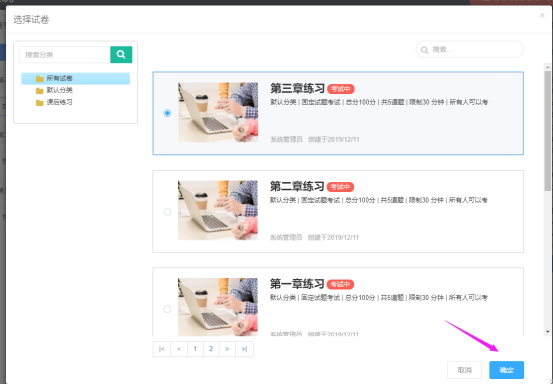
Task: Open page 2 of the paper list
Action: click(211, 349)
